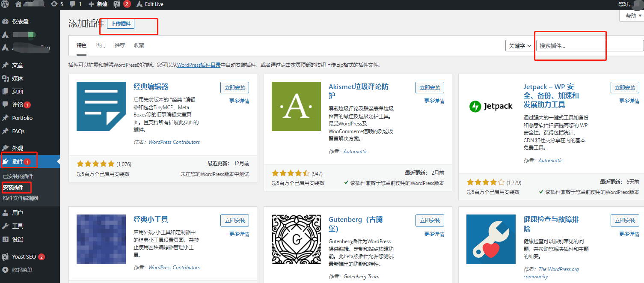Open 外观 appearance icon in sidebar
The height and width of the screenshot is (283, 644).
pyautogui.click(x=6, y=148)
